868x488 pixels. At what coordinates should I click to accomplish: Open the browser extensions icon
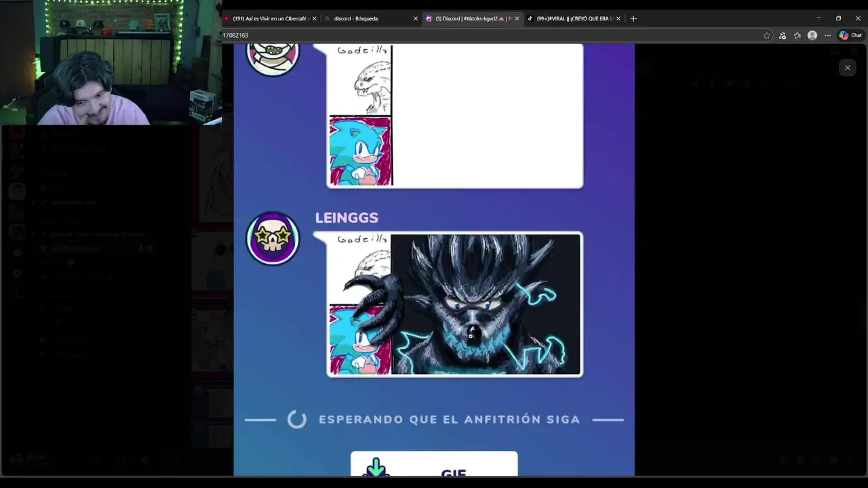782,35
